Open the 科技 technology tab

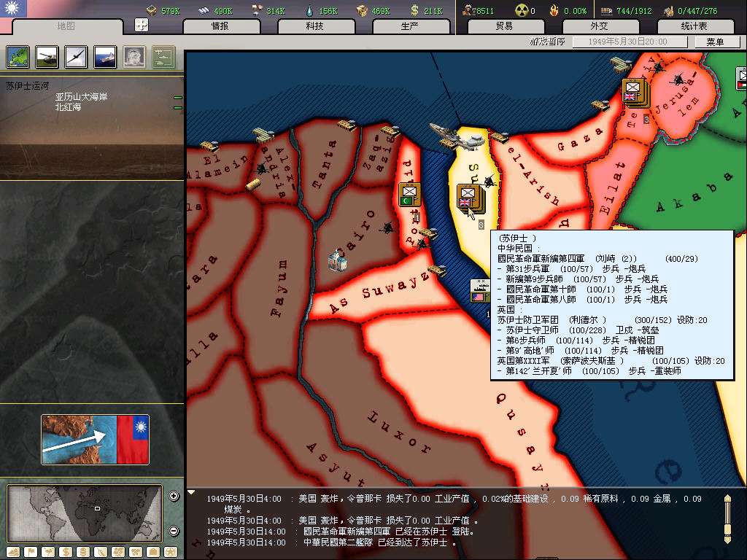click(x=315, y=26)
